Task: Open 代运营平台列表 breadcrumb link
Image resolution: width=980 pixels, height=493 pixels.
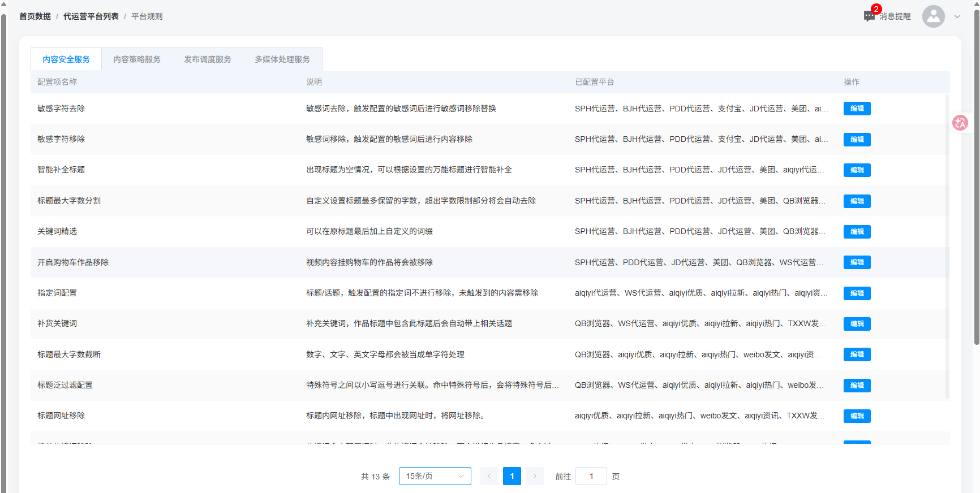Action: coord(91,16)
